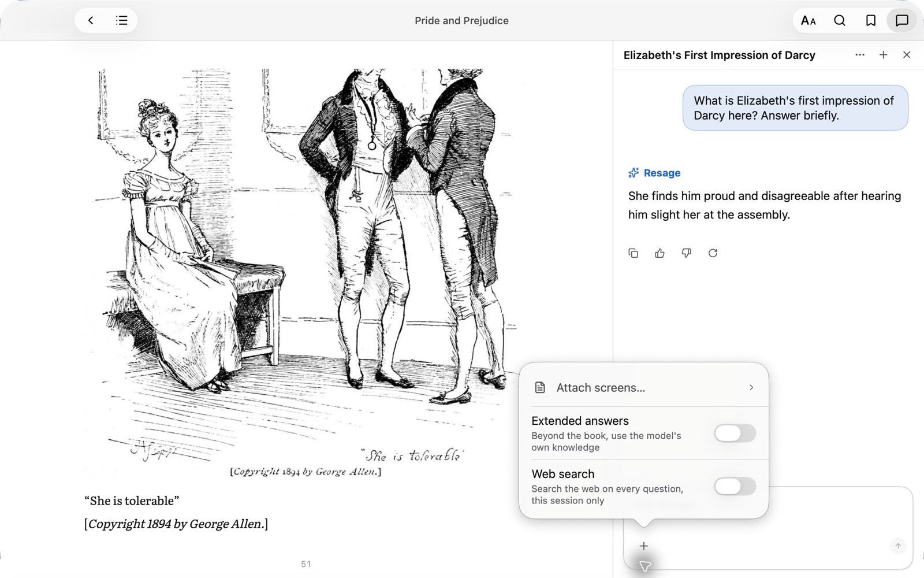Click the user's question message bubble
The height and width of the screenshot is (578, 924).
795,108
